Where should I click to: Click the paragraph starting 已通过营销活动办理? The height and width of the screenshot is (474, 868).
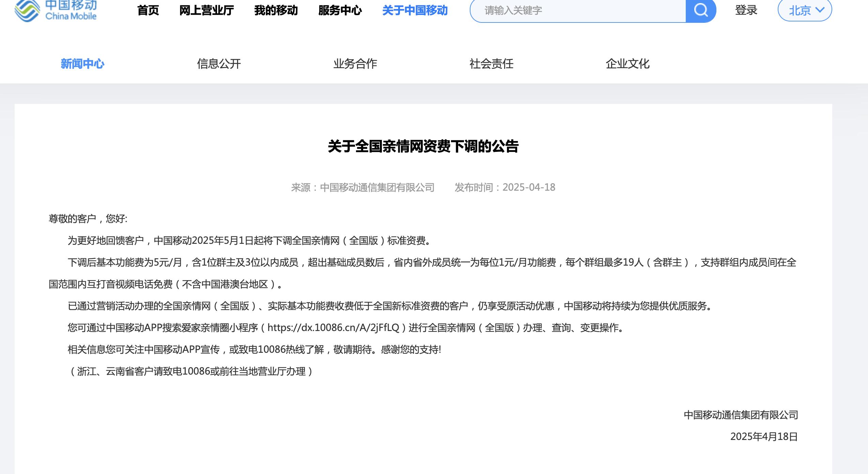390,306
